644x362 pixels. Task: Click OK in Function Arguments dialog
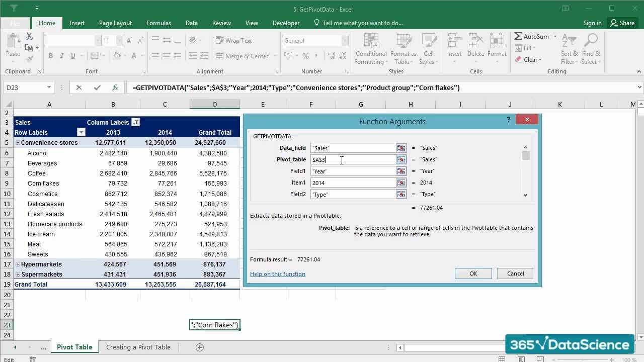pos(473,274)
